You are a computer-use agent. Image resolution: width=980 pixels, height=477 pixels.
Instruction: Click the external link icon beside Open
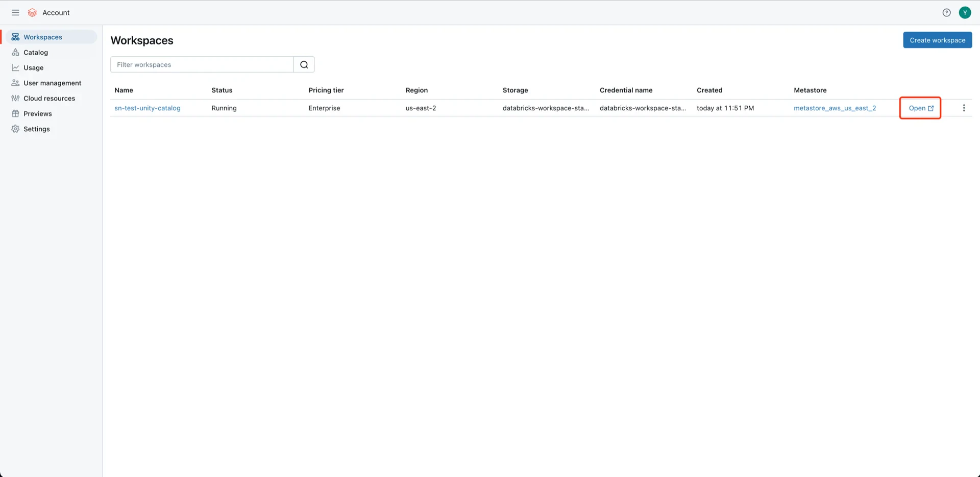tap(930, 108)
